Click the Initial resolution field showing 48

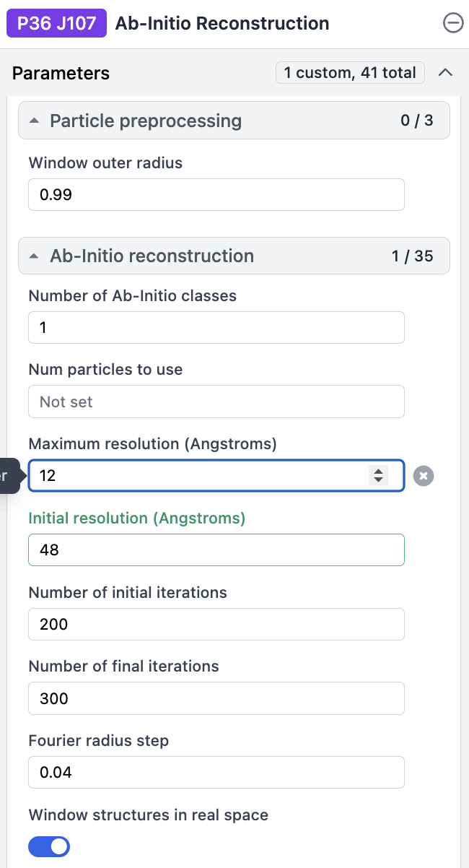216,550
